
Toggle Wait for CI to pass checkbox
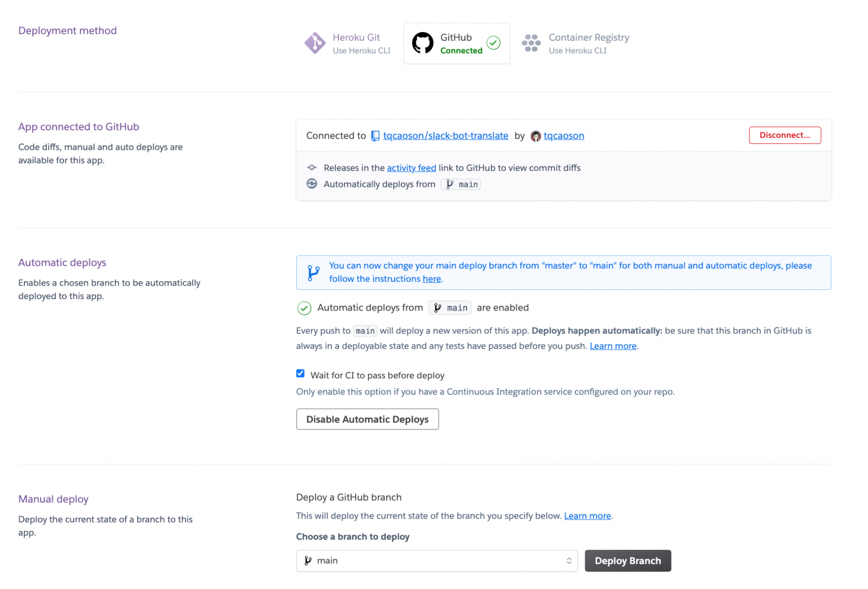(x=300, y=373)
